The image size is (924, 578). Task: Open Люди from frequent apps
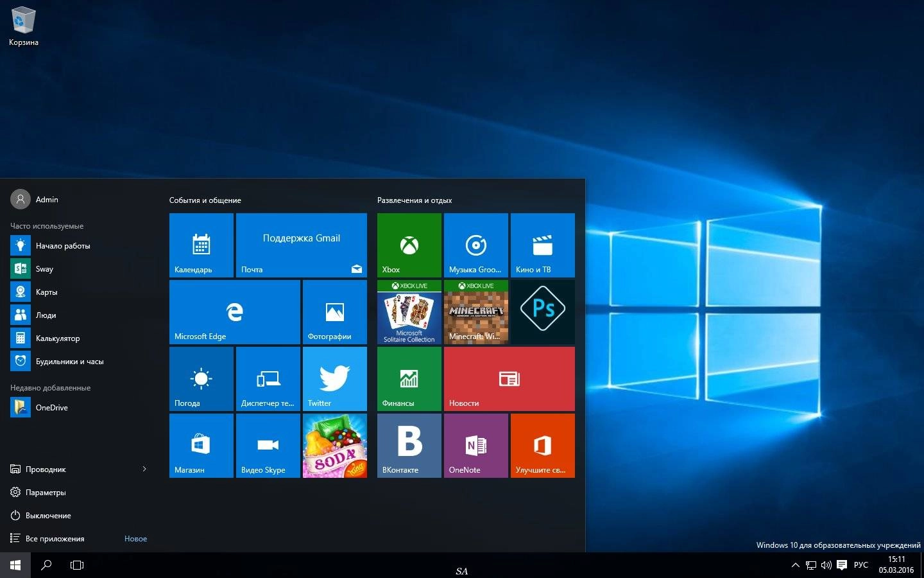click(x=80, y=315)
